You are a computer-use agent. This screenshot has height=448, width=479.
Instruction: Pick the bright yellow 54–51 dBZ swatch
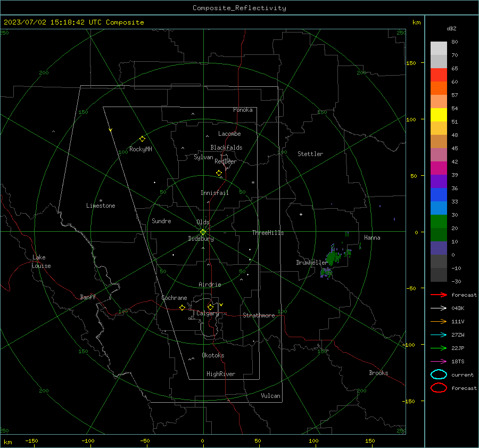coord(439,115)
